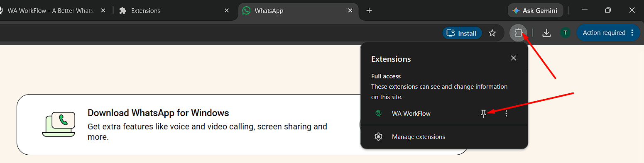Click the WhatsApp desktop phone illustration

coord(59,124)
